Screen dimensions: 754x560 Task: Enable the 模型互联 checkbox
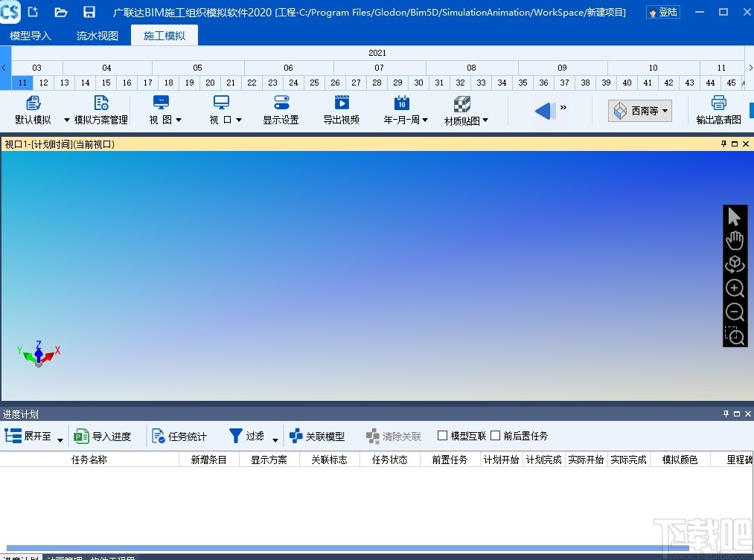click(441, 435)
